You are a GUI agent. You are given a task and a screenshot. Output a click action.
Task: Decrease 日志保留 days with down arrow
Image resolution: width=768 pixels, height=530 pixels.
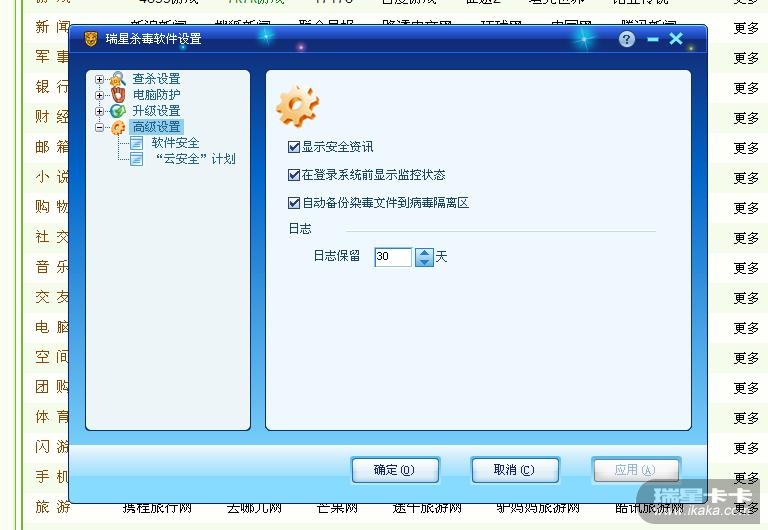point(424,262)
